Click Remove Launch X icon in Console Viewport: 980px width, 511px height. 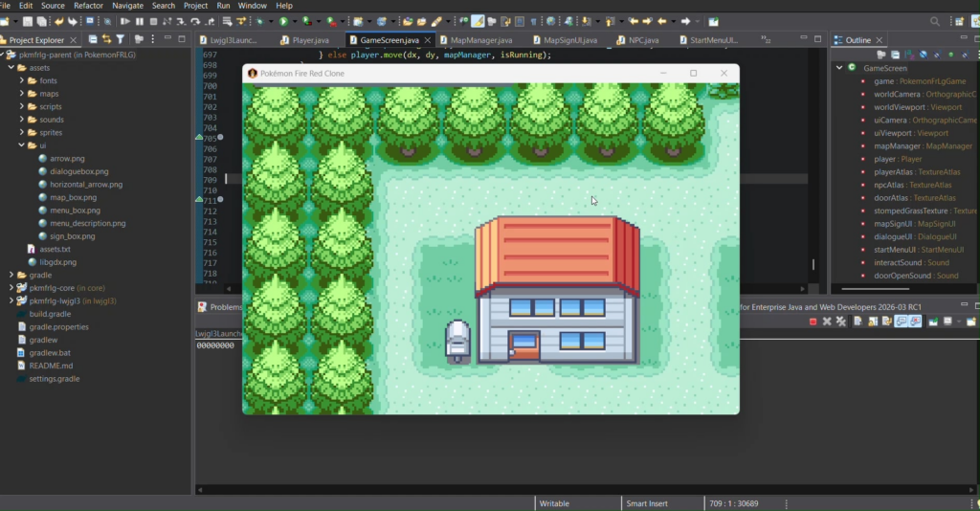827,322
